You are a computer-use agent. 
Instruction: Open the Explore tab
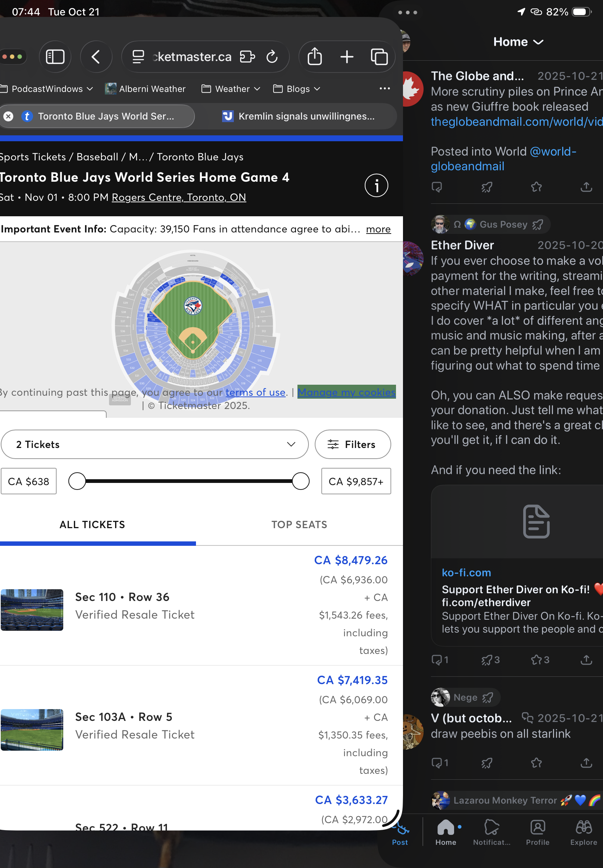(x=584, y=832)
